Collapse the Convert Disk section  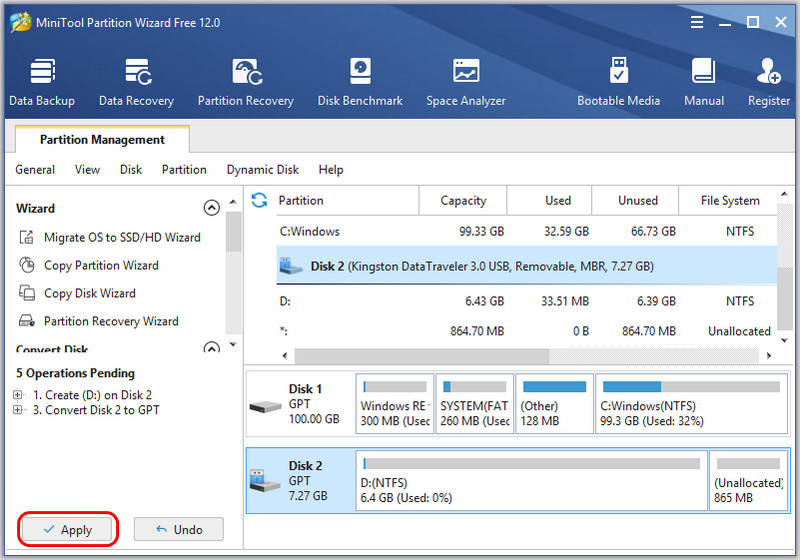[x=212, y=348]
